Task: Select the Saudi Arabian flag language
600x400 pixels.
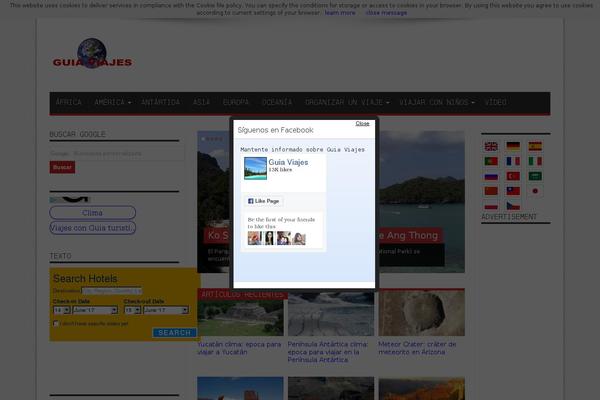Action: point(535,176)
